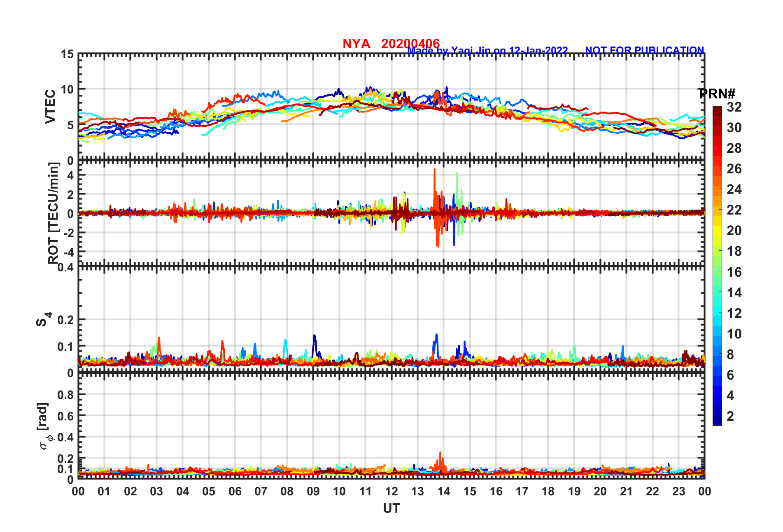Click the ROT axis tick 4
This screenshot has width=783, height=532.
coord(71,175)
